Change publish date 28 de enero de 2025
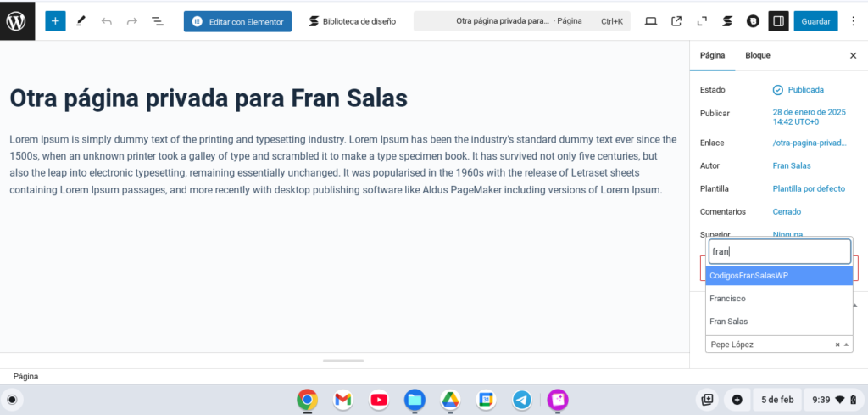 point(809,116)
